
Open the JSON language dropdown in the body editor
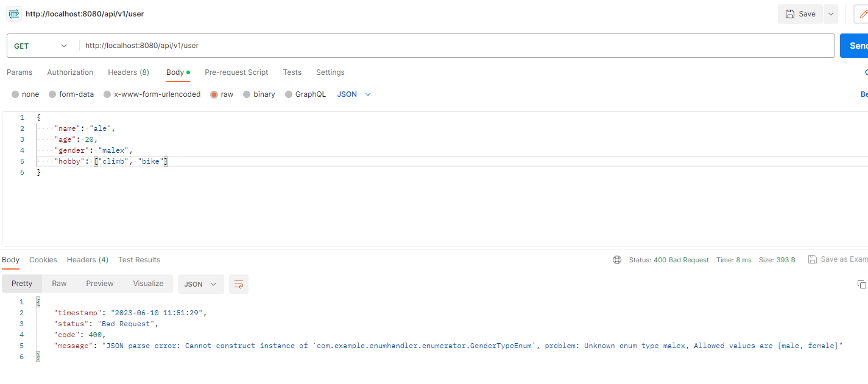tap(353, 94)
